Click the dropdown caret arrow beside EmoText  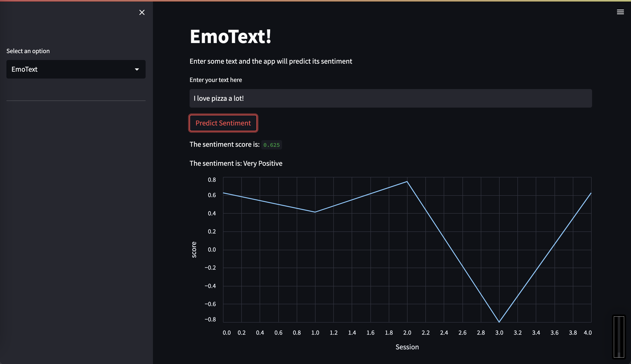point(137,69)
